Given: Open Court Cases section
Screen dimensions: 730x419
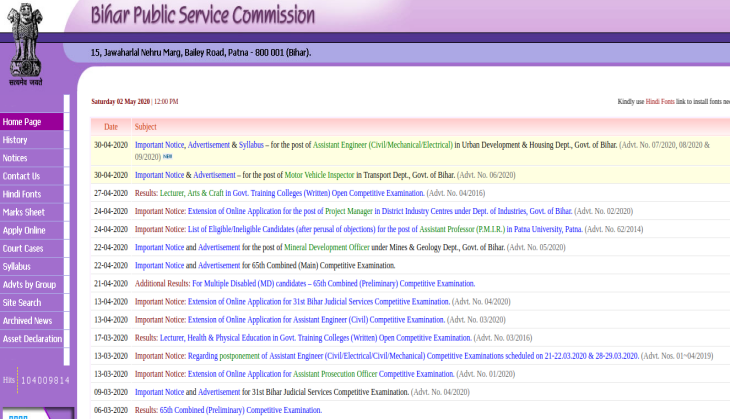Looking at the screenshot, I should click(x=32, y=249).
